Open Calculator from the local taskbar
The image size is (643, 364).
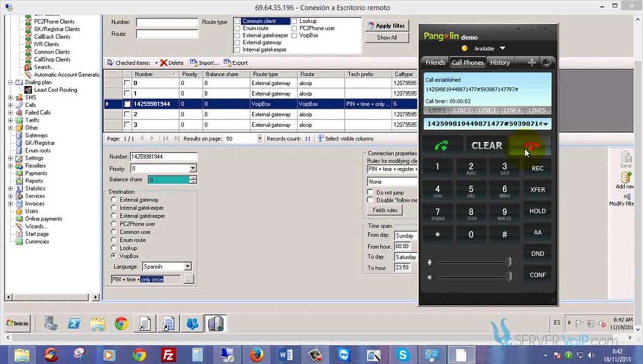coord(198,354)
